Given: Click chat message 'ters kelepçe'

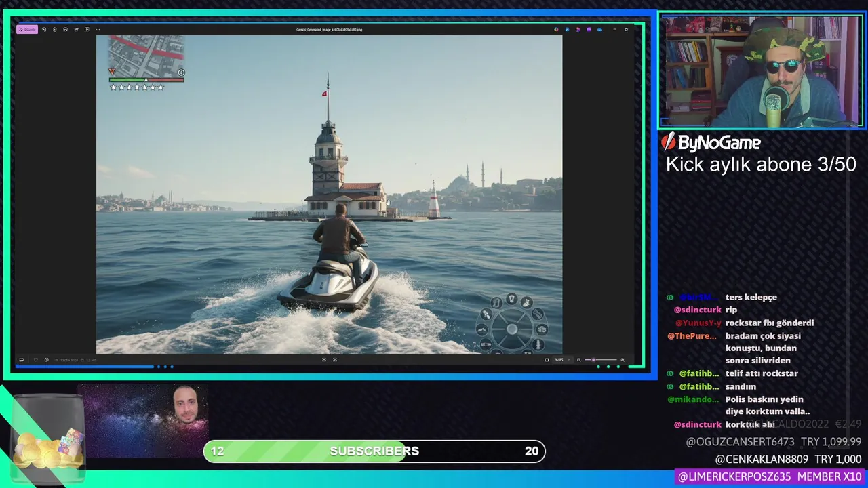Looking at the screenshot, I should (751, 297).
